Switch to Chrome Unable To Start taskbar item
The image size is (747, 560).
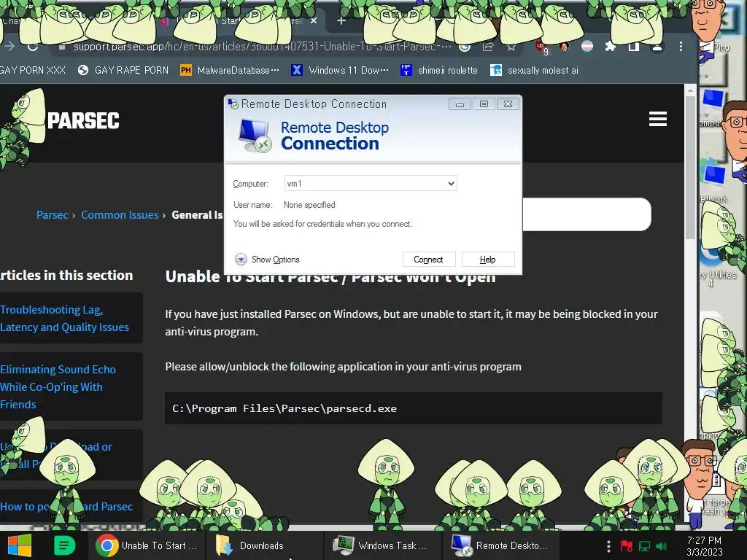pyautogui.click(x=147, y=545)
